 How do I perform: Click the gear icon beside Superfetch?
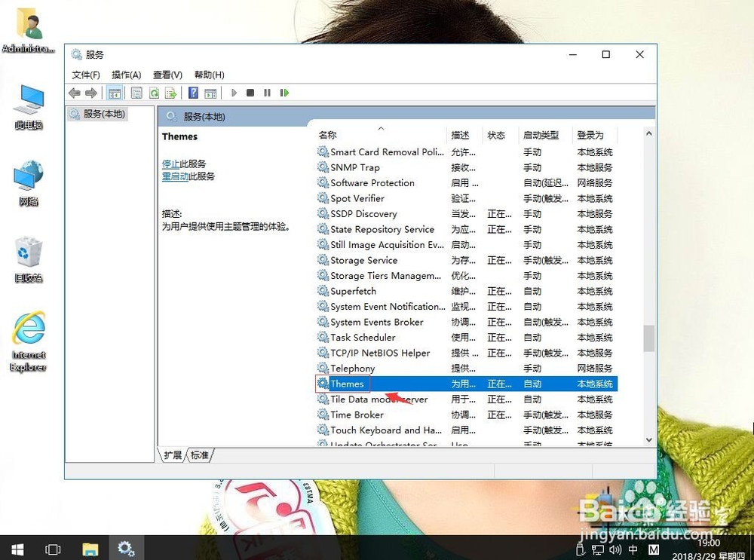[323, 291]
